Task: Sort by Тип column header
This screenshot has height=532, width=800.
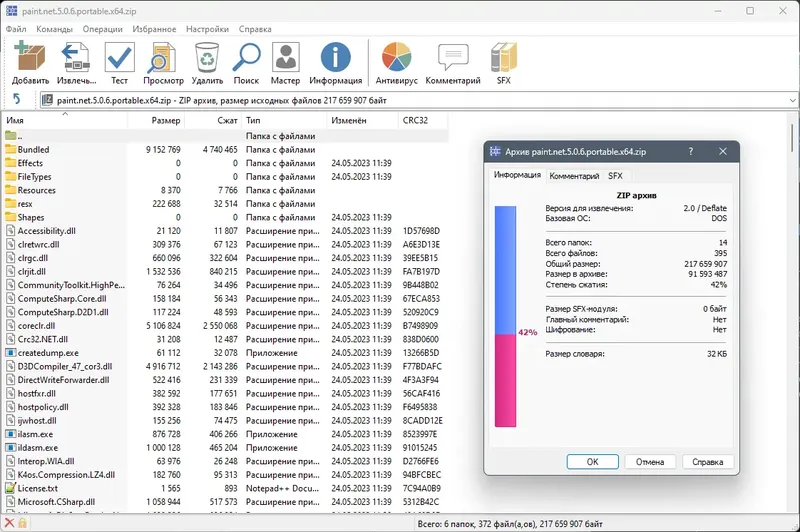Action: click(284, 120)
